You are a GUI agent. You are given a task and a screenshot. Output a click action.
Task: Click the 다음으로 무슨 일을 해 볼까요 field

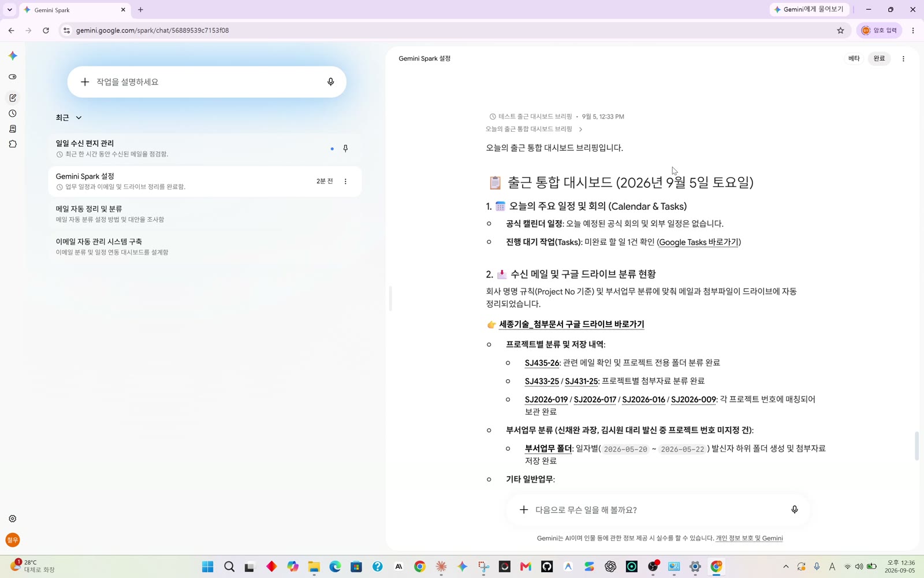(658, 510)
